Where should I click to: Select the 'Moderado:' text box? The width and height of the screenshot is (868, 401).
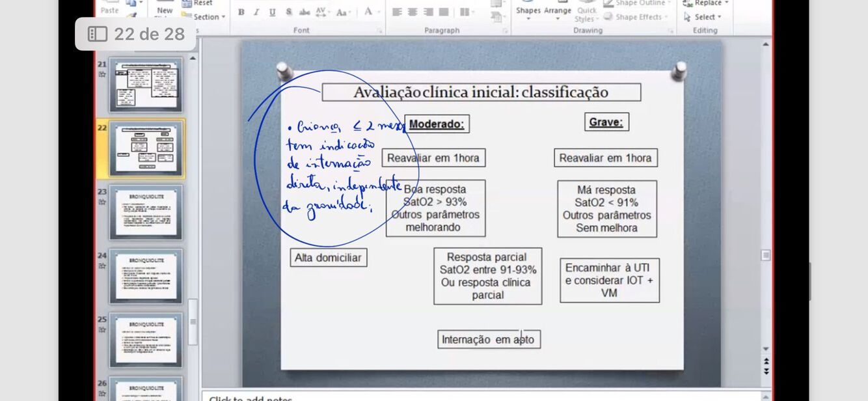pos(437,124)
